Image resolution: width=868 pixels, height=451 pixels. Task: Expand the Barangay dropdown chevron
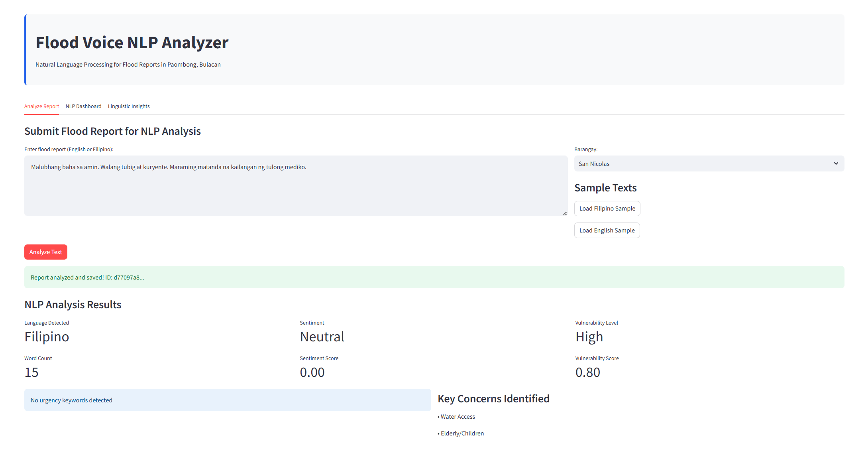[836, 163]
